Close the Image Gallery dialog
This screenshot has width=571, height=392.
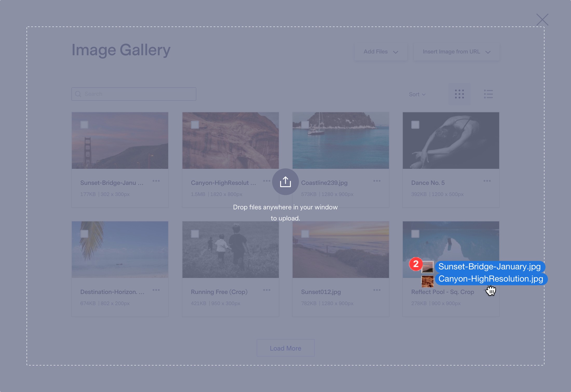point(542,20)
